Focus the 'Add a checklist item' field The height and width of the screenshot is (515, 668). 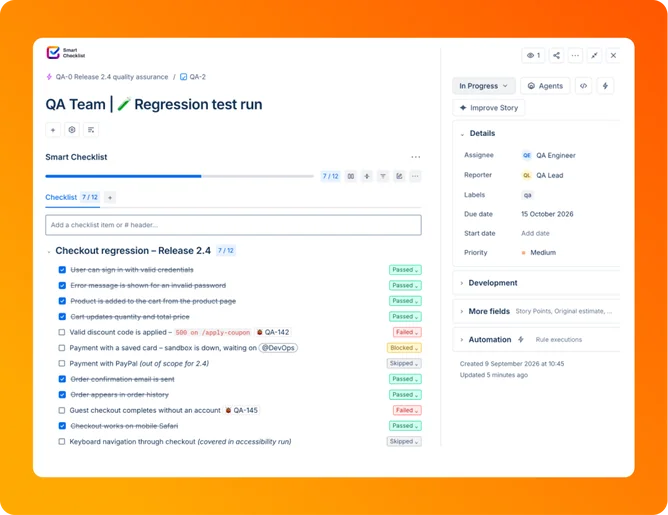[233, 225]
